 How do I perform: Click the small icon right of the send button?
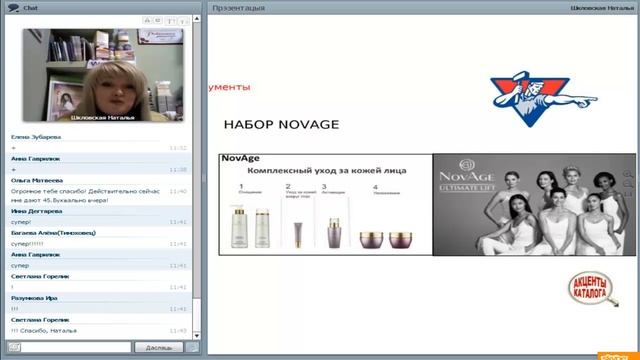192,347
